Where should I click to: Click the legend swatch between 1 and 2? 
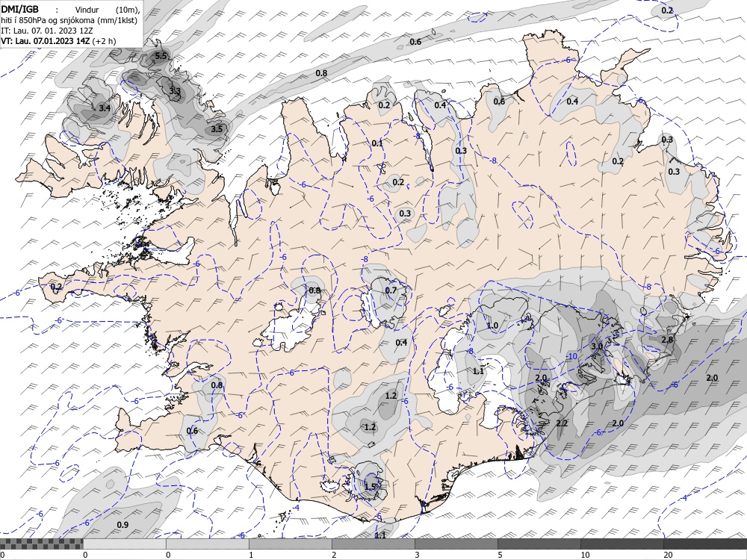[x=290, y=544]
